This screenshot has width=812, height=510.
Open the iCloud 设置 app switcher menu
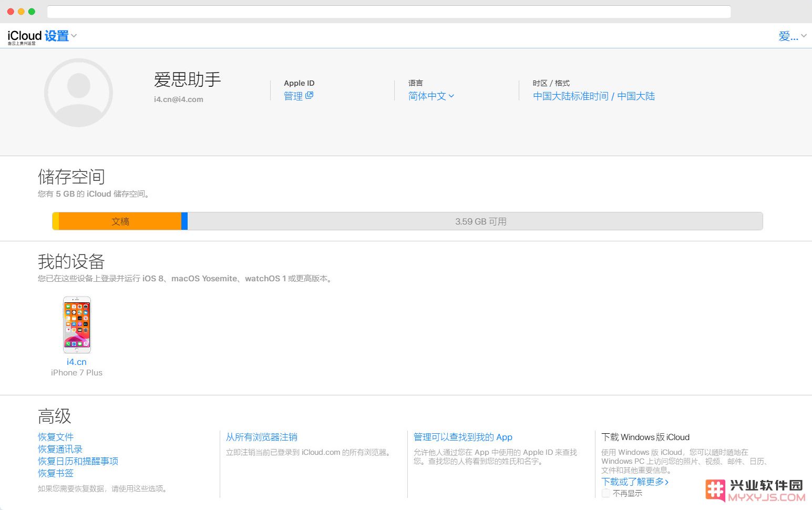[42, 36]
